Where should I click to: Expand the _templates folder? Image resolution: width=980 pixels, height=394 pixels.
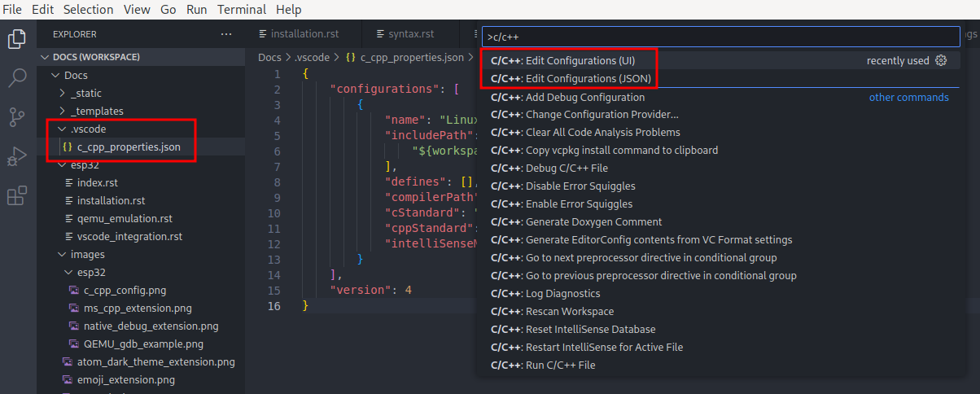coord(96,112)
